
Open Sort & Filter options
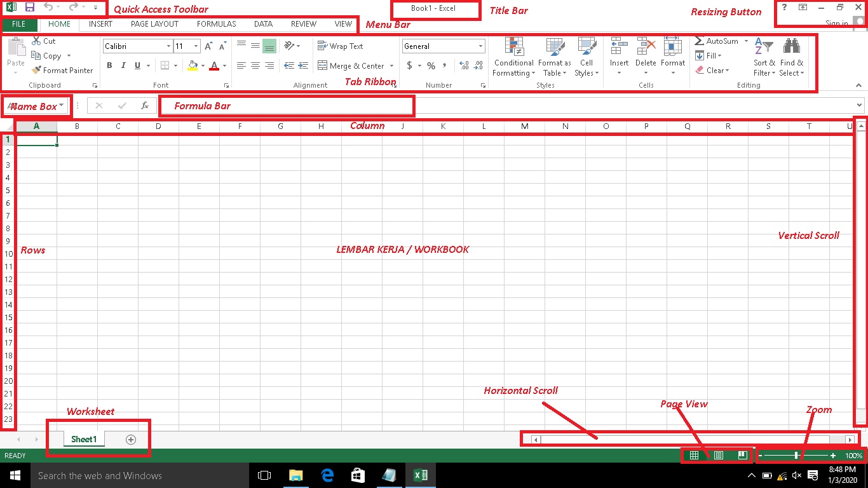[764, 57]
